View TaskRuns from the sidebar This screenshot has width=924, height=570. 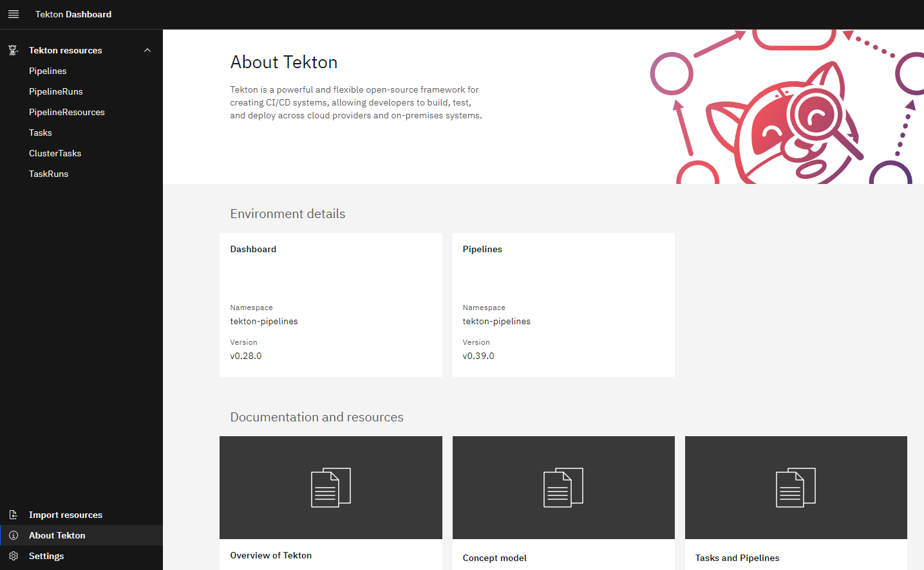pyautogui.click(x=49, y=174)
